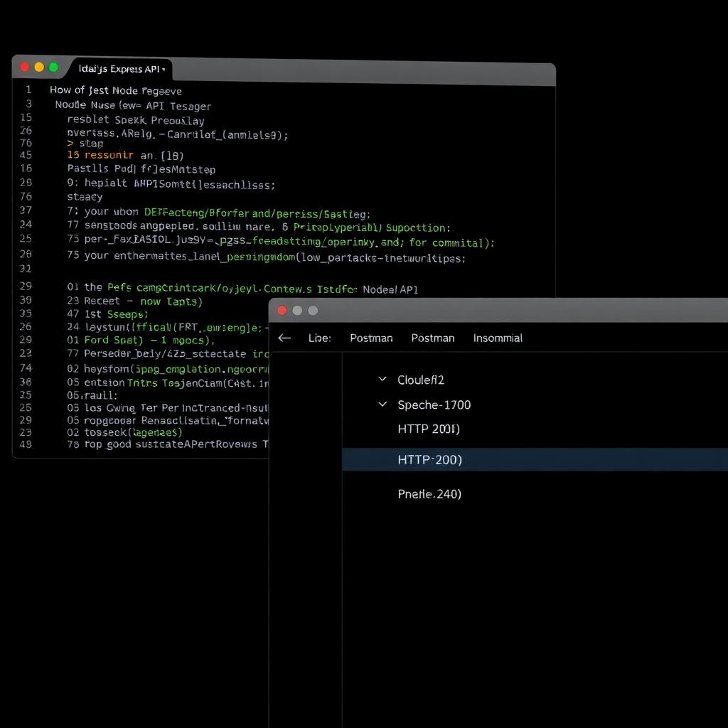
Task: Select the Cloulefi2 tree item
Action: tap(421, 380)
